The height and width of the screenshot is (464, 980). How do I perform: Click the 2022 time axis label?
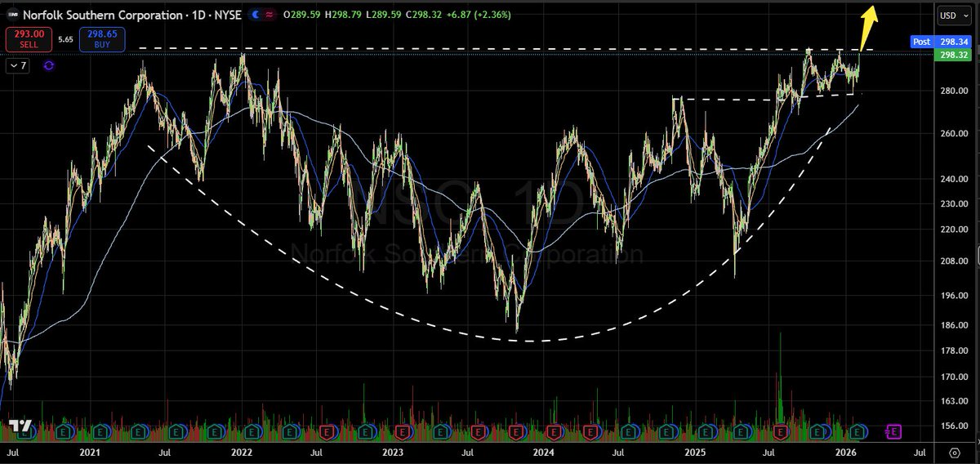point(241,451)
